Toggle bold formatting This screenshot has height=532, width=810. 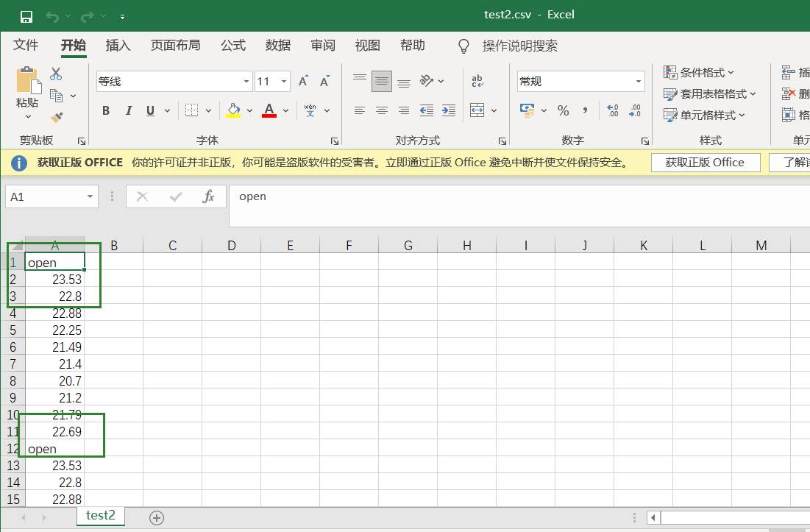106,110
